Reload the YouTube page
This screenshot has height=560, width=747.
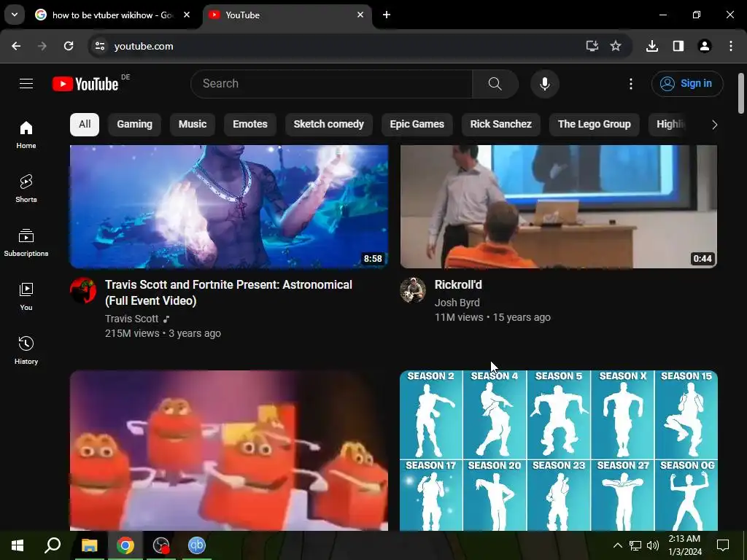click(69, 46)
